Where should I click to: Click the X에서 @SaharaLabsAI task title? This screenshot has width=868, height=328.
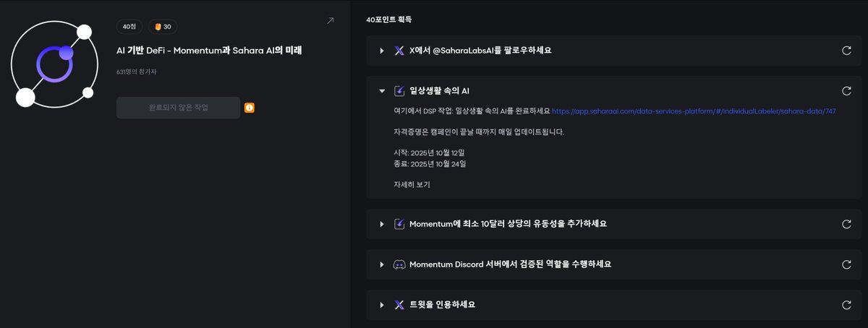point(480,51)
